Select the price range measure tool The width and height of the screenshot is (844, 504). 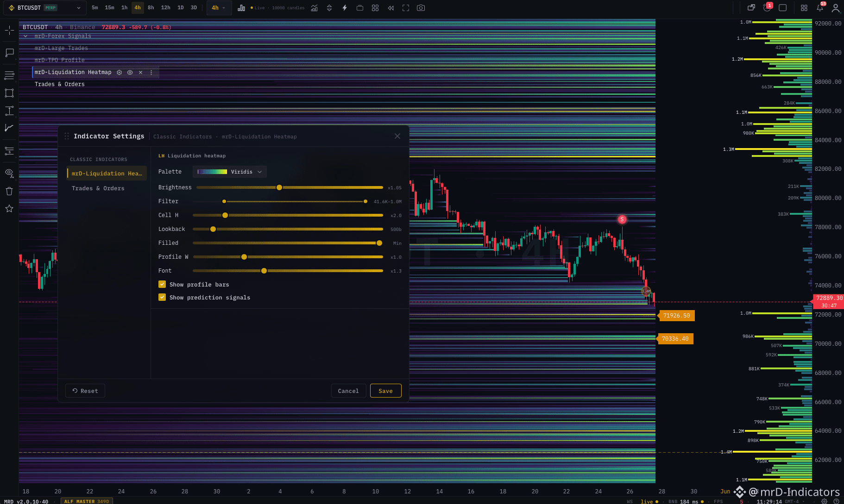(9, 111)
